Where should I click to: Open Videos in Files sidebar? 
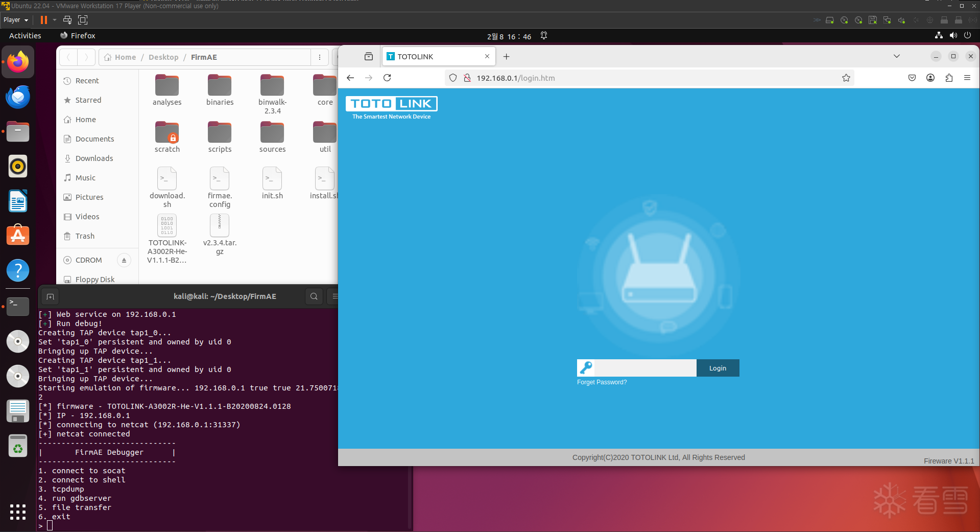(x=98, y=217)
